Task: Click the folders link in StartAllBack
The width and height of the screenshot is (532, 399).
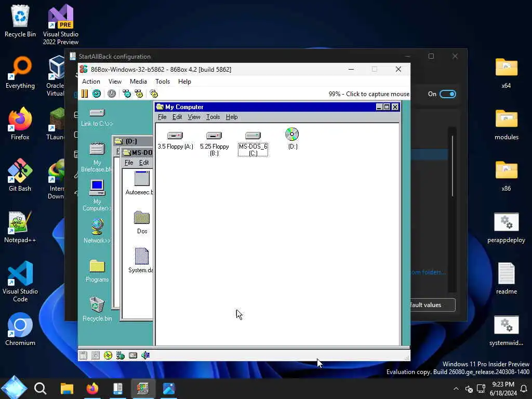Action: tap(428, 272)
